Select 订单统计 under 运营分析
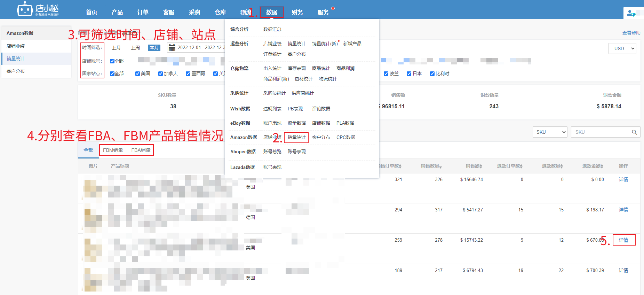The height and width of the screenshot is (295, 644). [272, 54]
